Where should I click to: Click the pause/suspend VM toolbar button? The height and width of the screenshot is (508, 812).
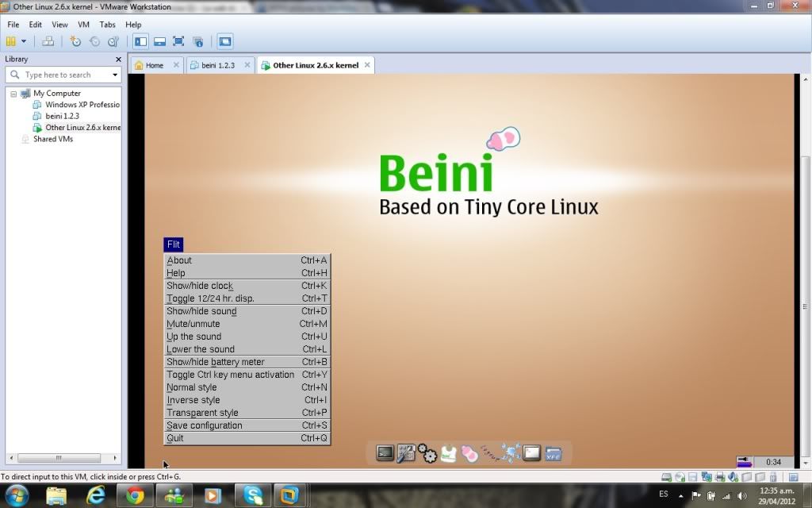[x=10, y=41]
